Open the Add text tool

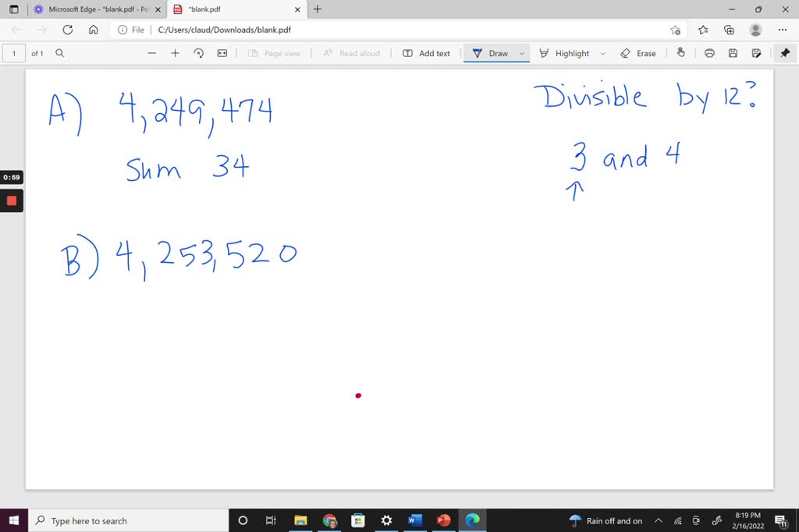point(426,53)
